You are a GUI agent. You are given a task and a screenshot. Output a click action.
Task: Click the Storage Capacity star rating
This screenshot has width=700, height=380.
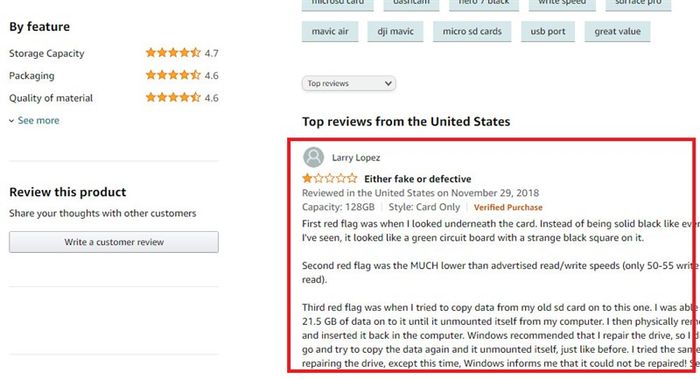[x=173, y=53]
